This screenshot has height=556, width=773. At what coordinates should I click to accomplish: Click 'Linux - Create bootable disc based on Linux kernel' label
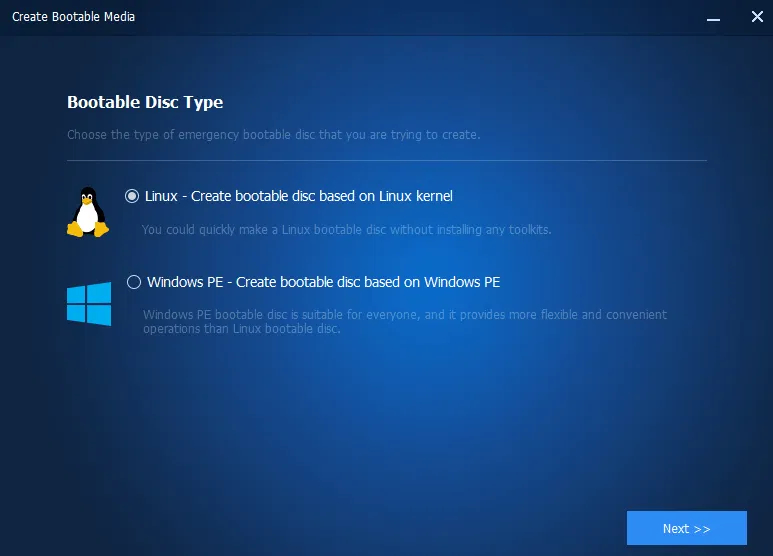(x=299, y=196)
